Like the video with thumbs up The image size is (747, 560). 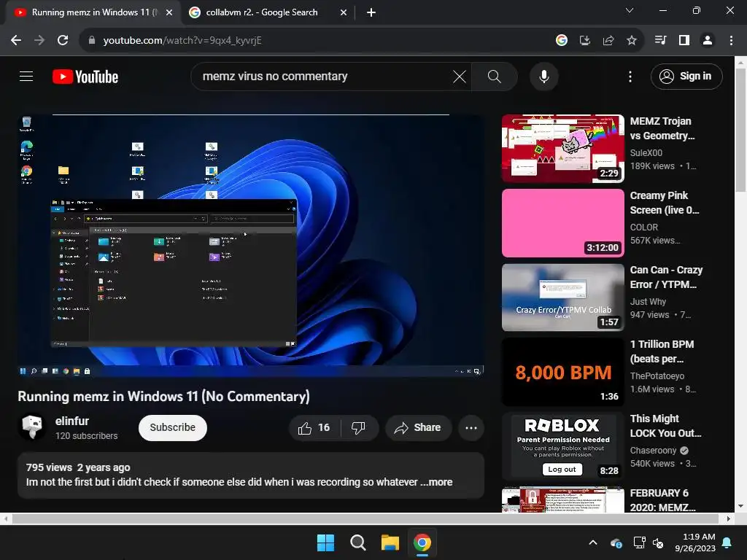[x=314, y=427]
